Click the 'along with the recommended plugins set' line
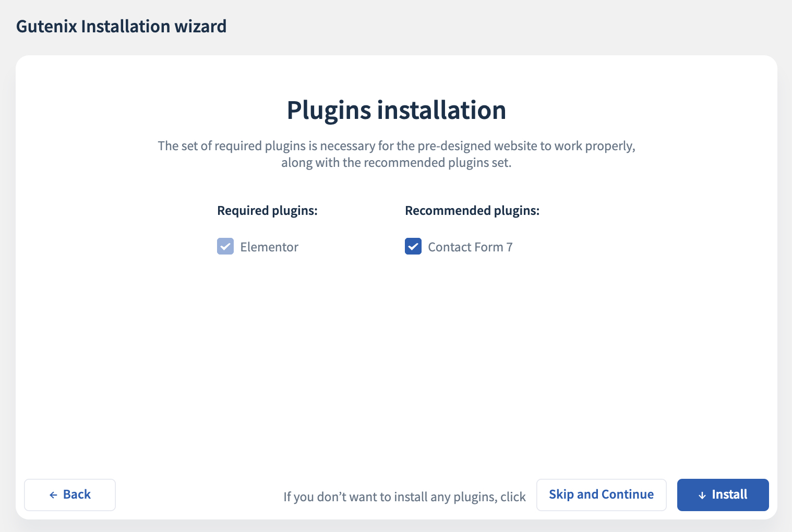 coord(396,163)
